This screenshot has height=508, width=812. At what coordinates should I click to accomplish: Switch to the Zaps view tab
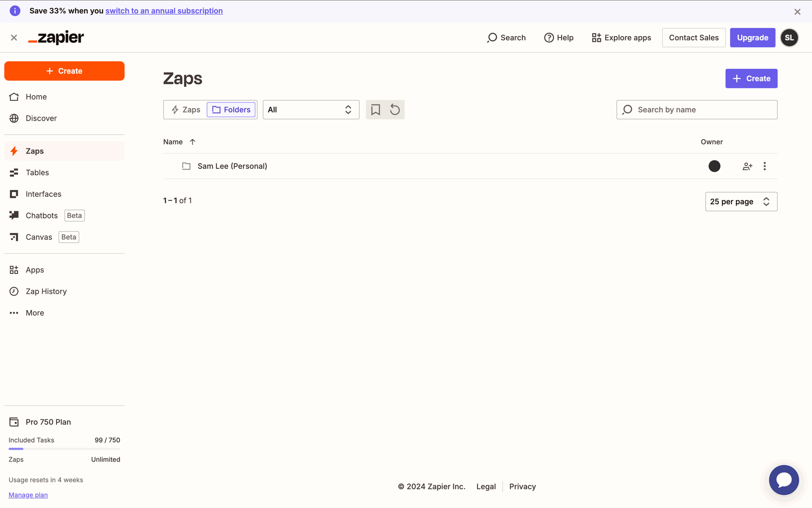(x=186, y=110)
